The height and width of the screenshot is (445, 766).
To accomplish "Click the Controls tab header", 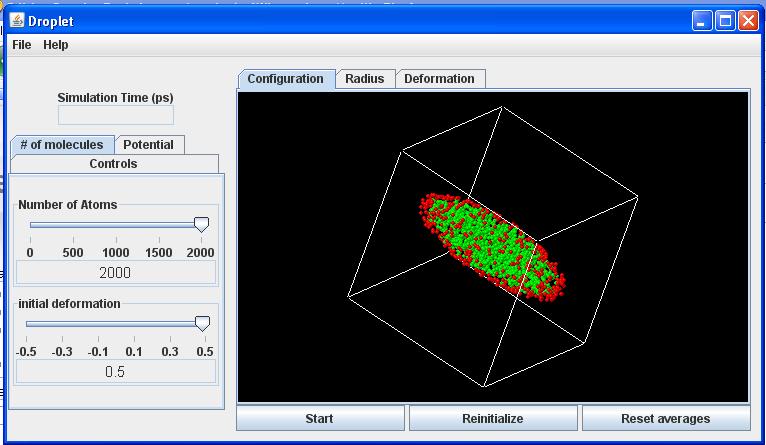I will 113,164.
